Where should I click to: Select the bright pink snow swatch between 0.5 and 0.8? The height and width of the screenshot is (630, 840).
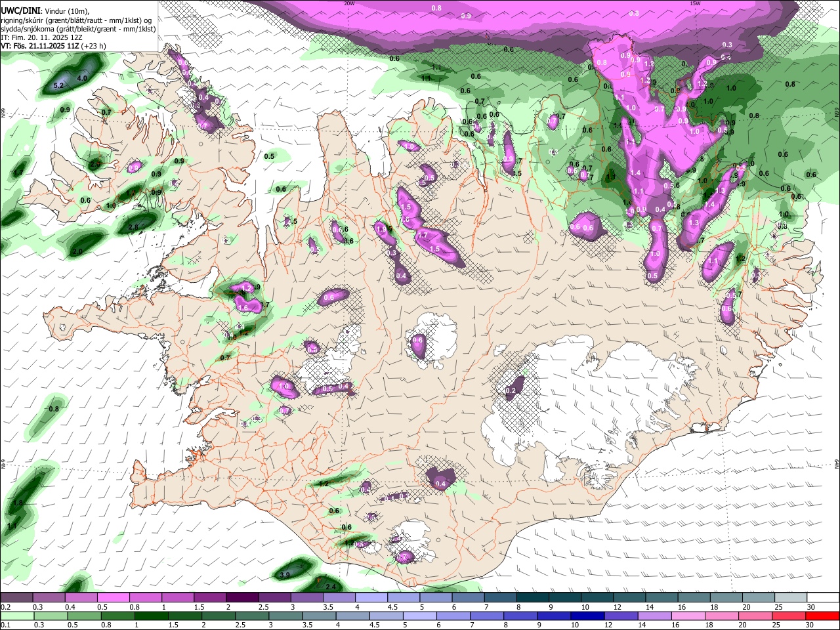(113, 598)
